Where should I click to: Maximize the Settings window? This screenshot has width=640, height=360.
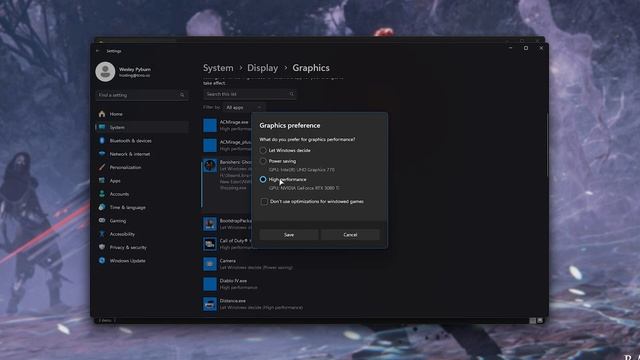point(526,48)
